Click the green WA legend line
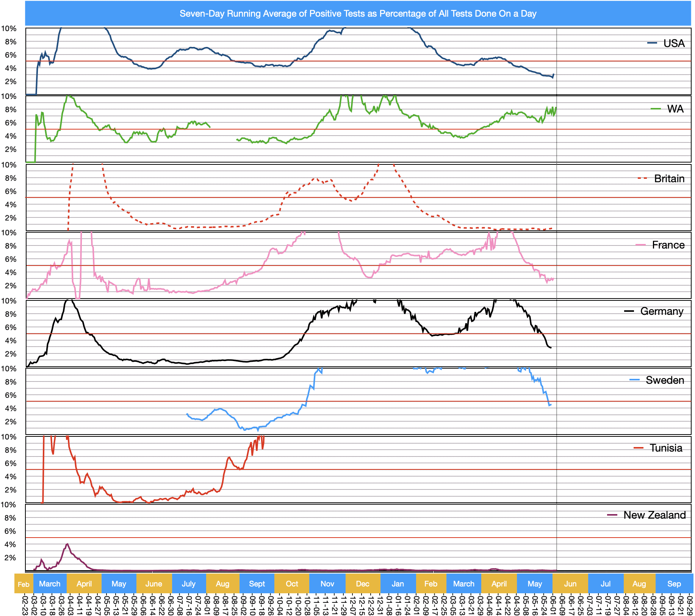Screen dimensions: 695x616 tap(656, 109)
